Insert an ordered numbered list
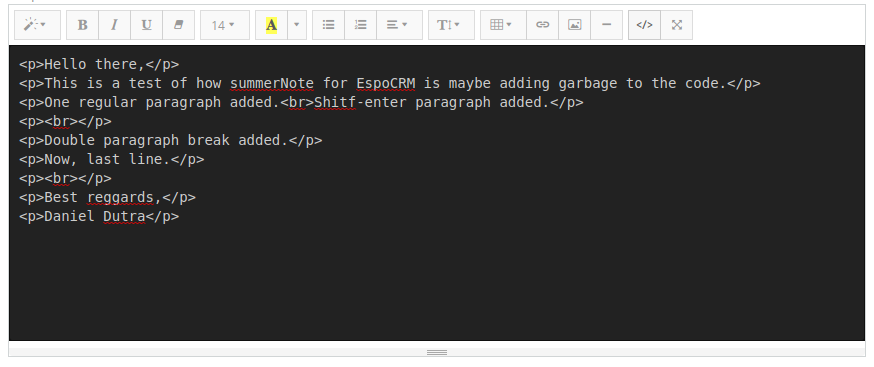This screenshot has height=367, width=874. click(x=361, y=25)
